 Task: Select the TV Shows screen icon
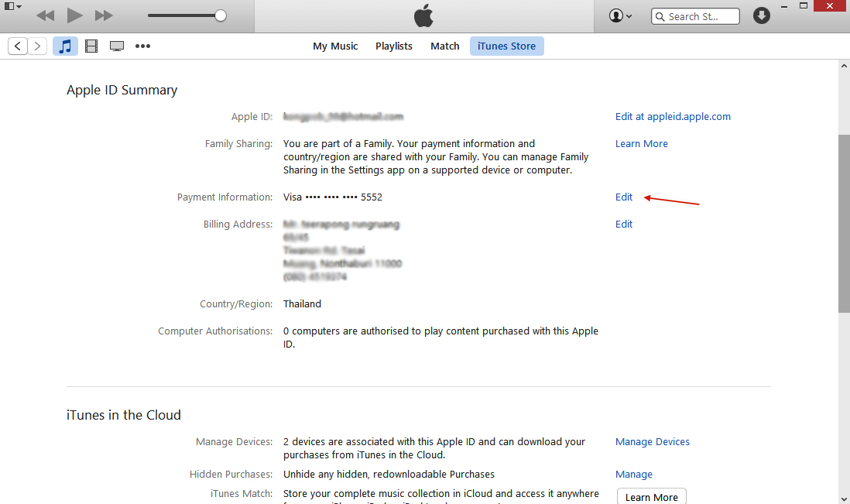pos(117,46)
